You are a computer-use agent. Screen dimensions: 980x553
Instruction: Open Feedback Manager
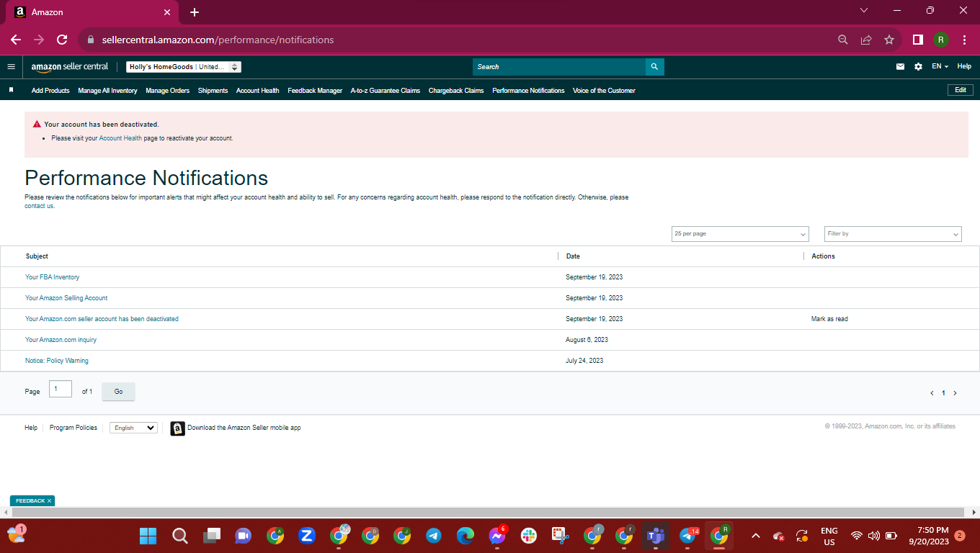click(x=315, y=91)
